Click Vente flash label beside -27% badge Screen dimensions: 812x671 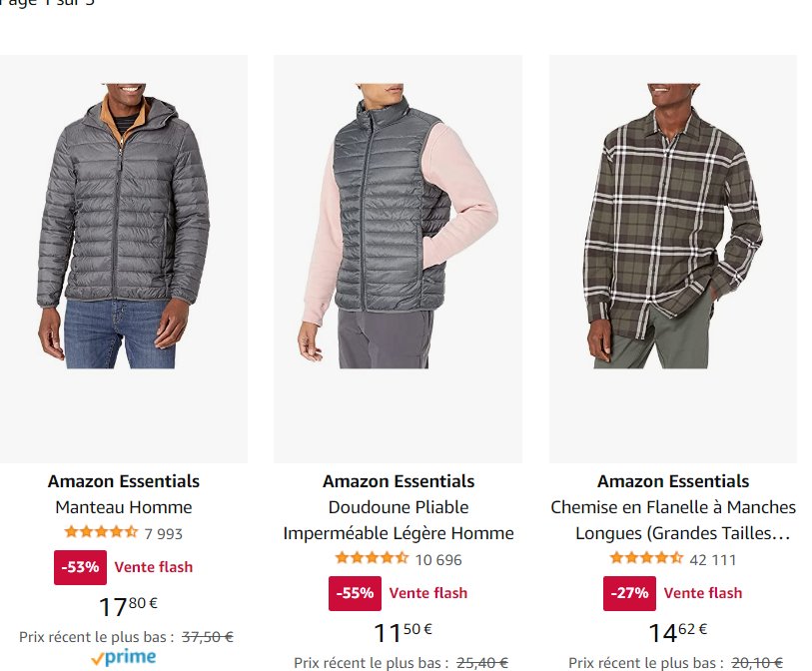pyautogui.click(x=703, y=593)
